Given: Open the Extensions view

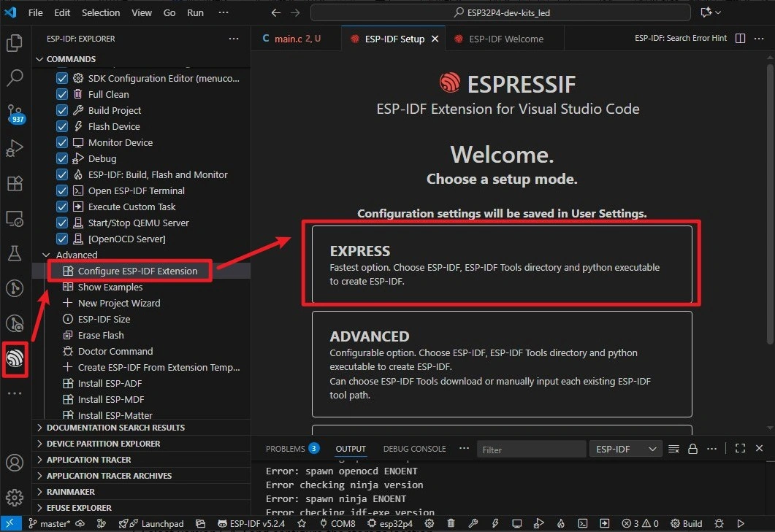Looking at the screenshot, I should coord(15,183).
